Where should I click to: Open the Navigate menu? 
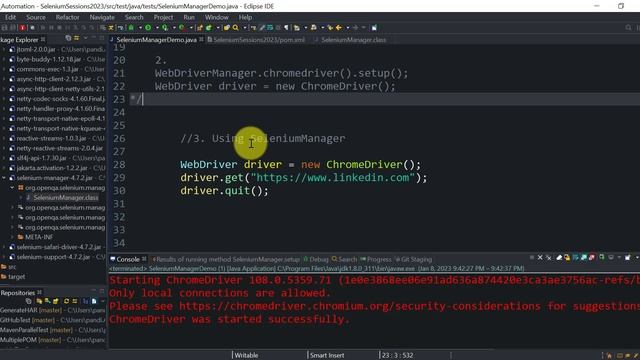point(102,17)
